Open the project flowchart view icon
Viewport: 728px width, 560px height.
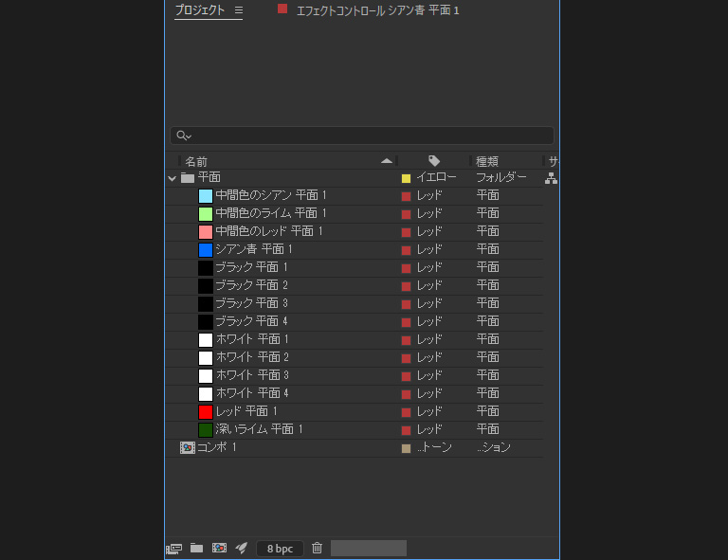point(551,178)
